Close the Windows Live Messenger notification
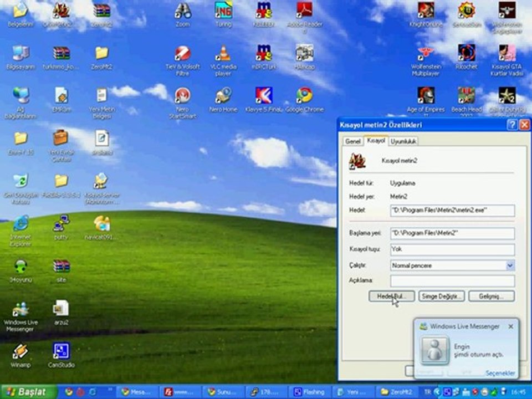The width and height of the screenshot is (532, 399). [510, 326]
